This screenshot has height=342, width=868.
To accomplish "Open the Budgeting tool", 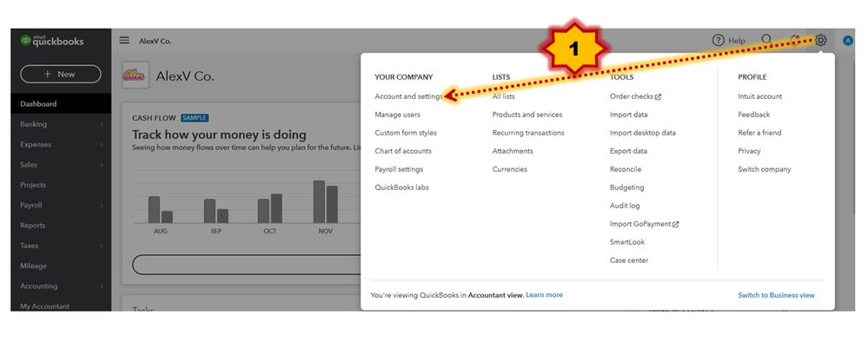I will (627, 187).
